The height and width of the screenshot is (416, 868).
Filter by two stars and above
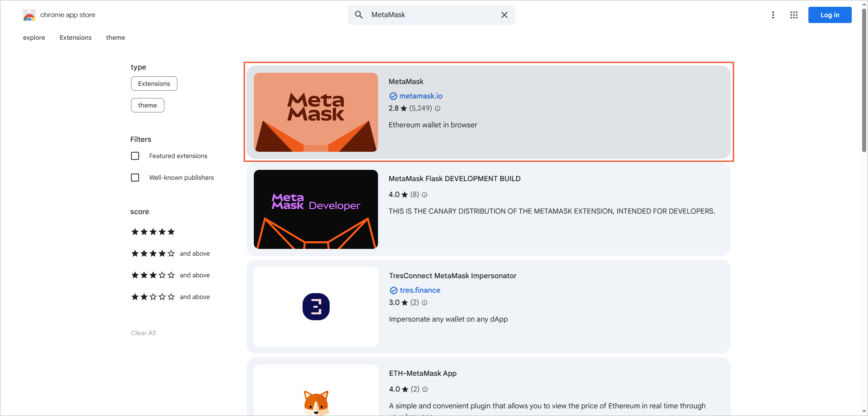click(x=171, y=297)
